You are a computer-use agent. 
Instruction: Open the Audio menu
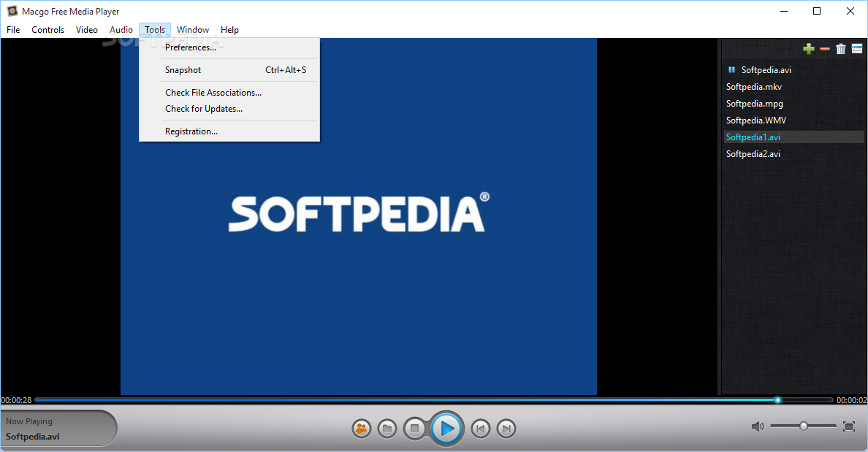(121, 30)
